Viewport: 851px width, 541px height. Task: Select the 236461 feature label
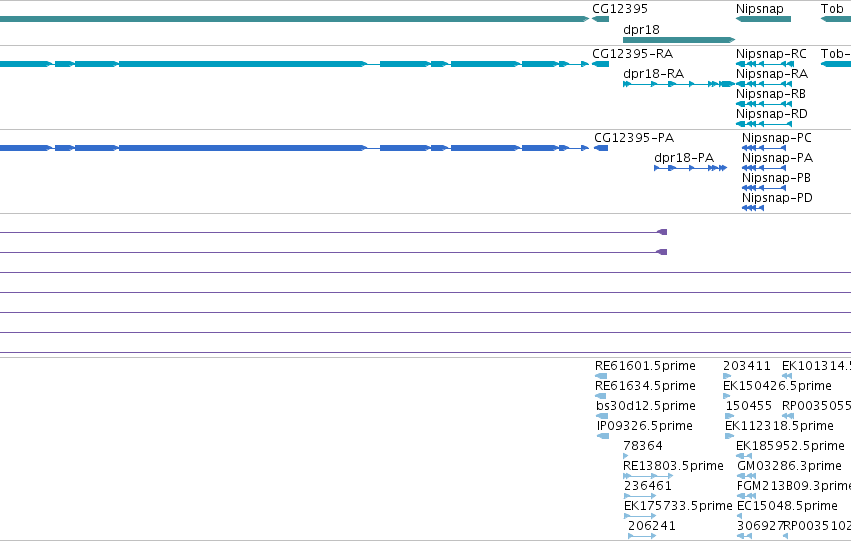pyautogui.click(x=648, y=486)
